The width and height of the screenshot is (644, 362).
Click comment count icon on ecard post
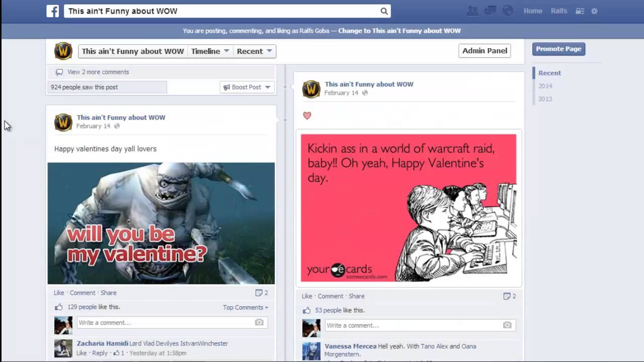(x=507, y=296)
